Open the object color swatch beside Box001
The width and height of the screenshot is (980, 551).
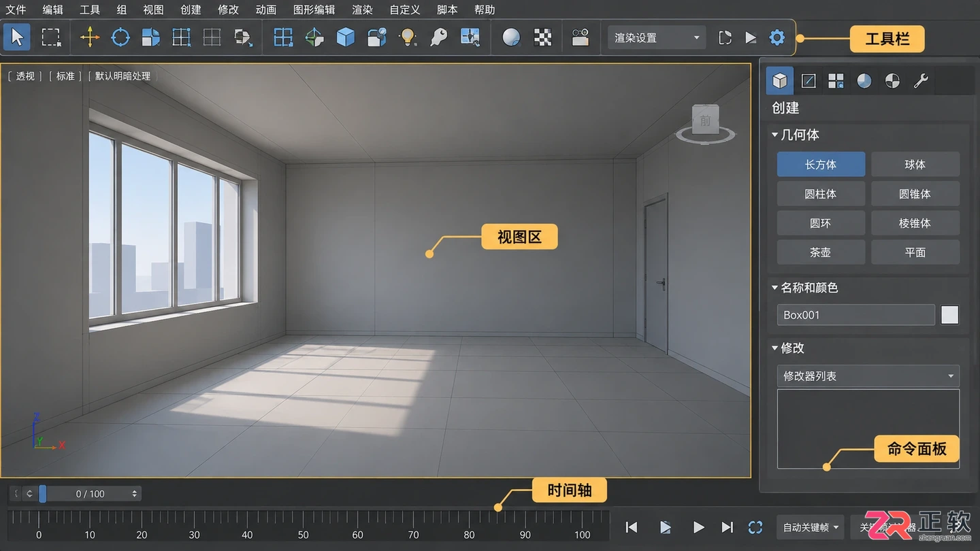949,314
